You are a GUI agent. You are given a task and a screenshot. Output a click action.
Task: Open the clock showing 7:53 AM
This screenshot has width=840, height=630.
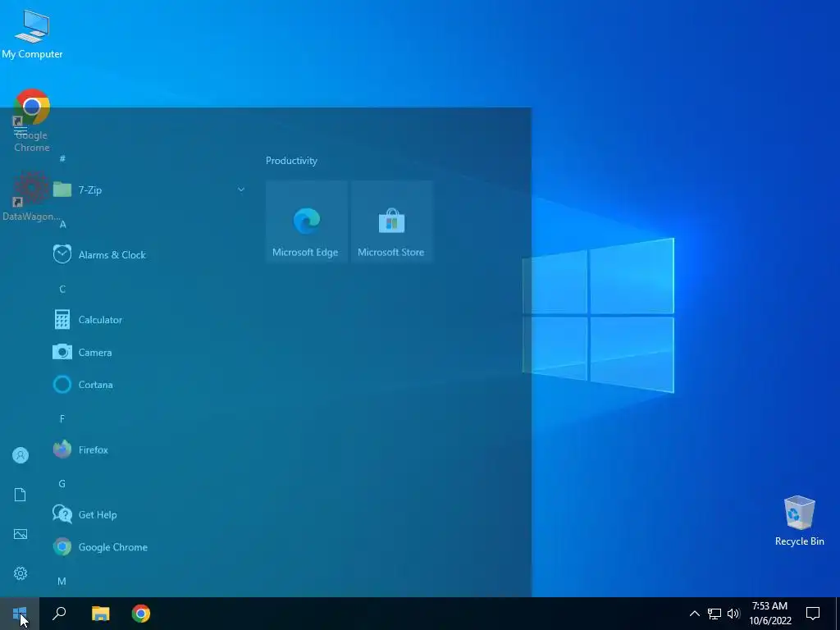[x=769, y=614]
